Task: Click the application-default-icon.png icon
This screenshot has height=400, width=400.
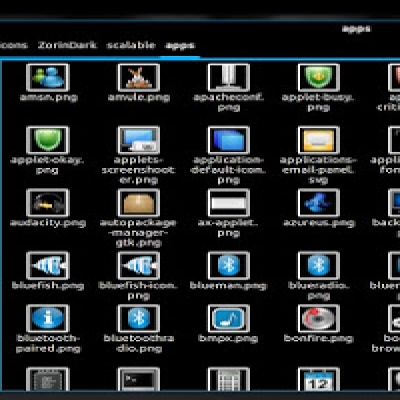Action: [229, 140]
